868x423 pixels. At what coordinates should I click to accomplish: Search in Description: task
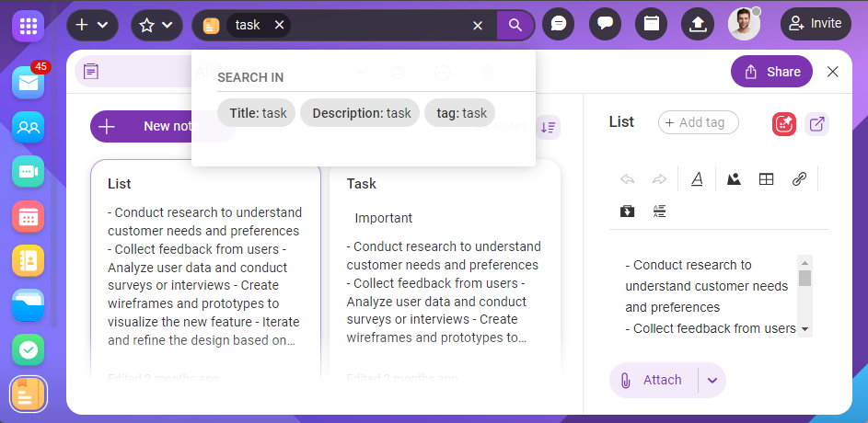click(x=360, y=113)
